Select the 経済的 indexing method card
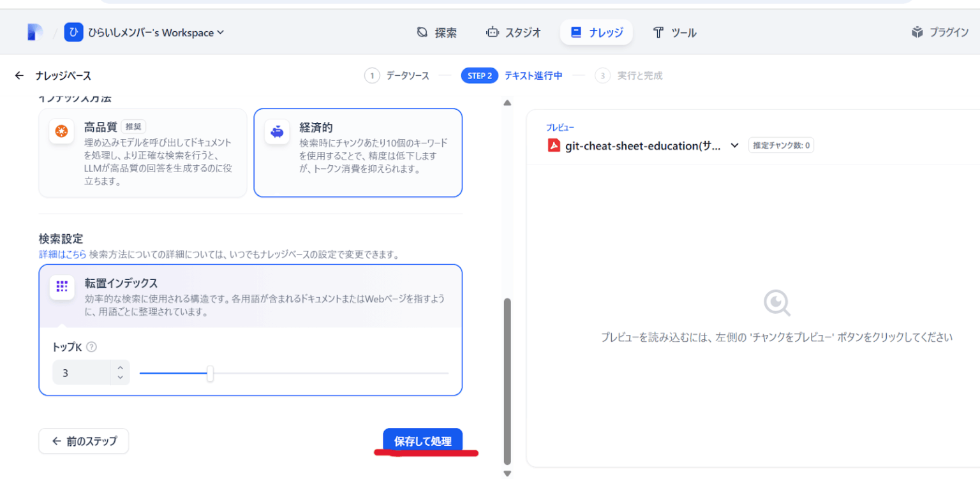 coord(358,152)
